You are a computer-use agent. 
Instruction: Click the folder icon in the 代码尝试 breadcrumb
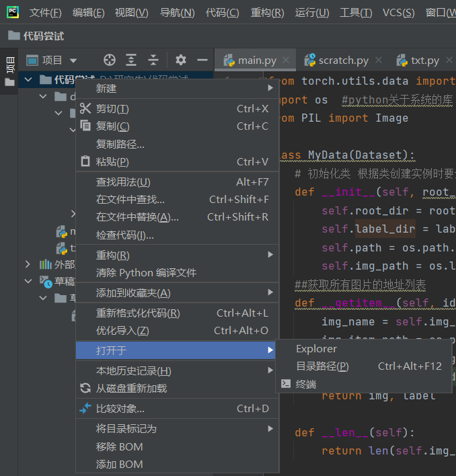[x=14, y=36]
